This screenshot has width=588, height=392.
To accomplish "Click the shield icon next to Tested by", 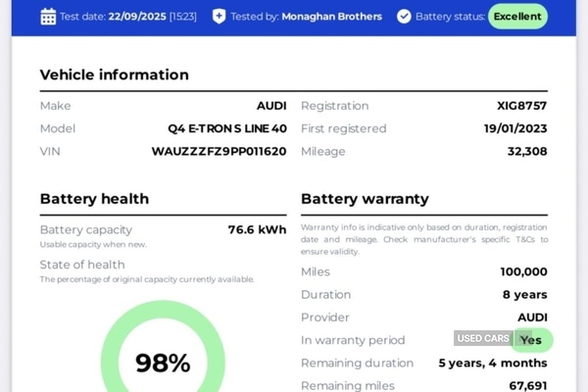I will click(x=219, y=17).
